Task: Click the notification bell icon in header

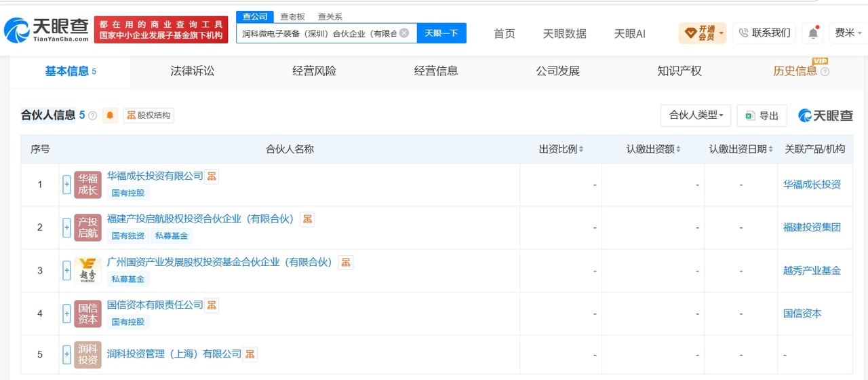Action: pos(813,33)
